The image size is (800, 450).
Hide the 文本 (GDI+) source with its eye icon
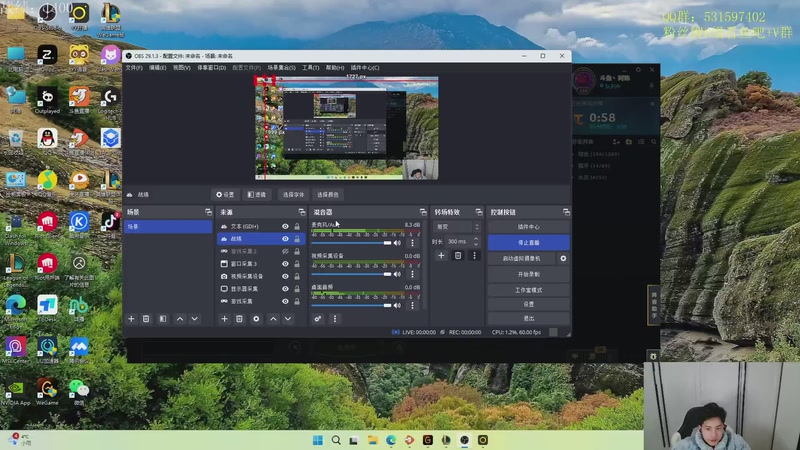click(x=285, y=227)
